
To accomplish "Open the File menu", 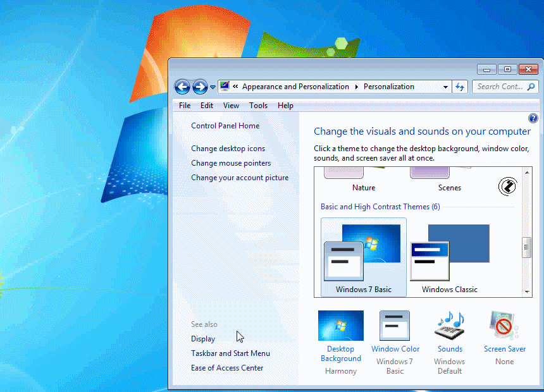I will click(x=184, y=106).
